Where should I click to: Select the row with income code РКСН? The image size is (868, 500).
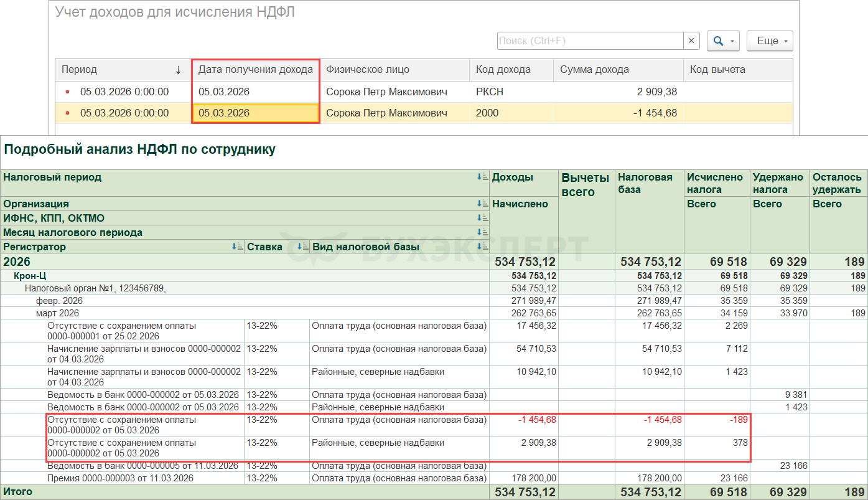(489, 92)
